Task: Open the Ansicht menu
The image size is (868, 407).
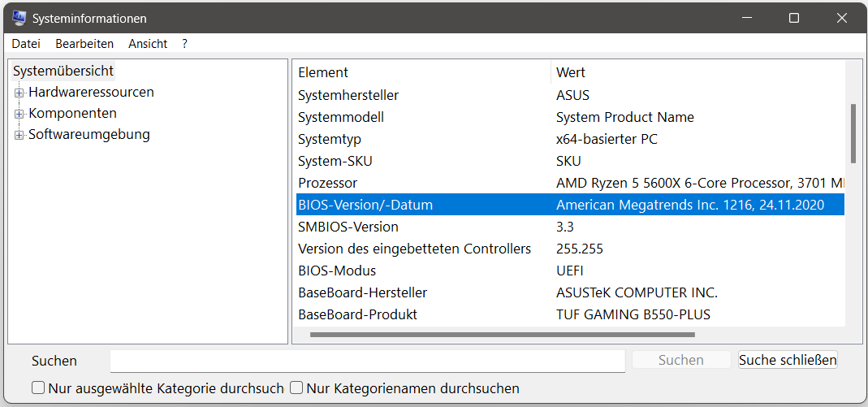Action: click(148, 44)
